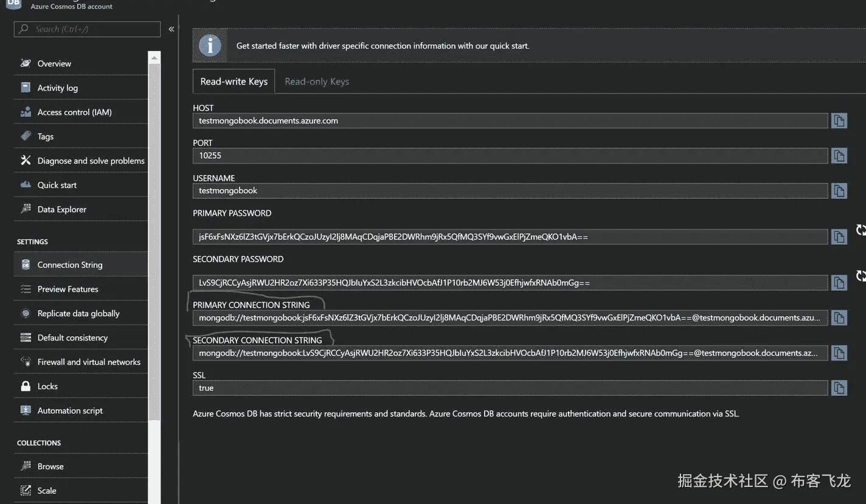Select the Quick start icon
This screenshot has height=504, width=866.
(24, 184)
